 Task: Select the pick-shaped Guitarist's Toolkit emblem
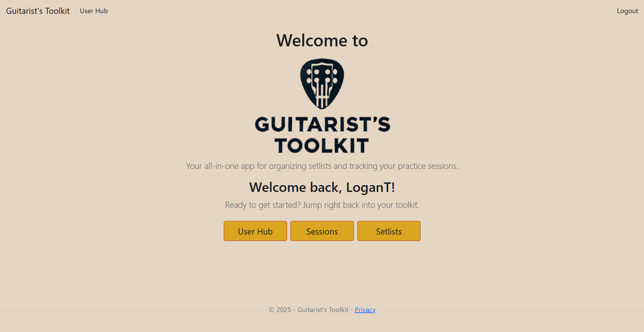tap(321, 83)
